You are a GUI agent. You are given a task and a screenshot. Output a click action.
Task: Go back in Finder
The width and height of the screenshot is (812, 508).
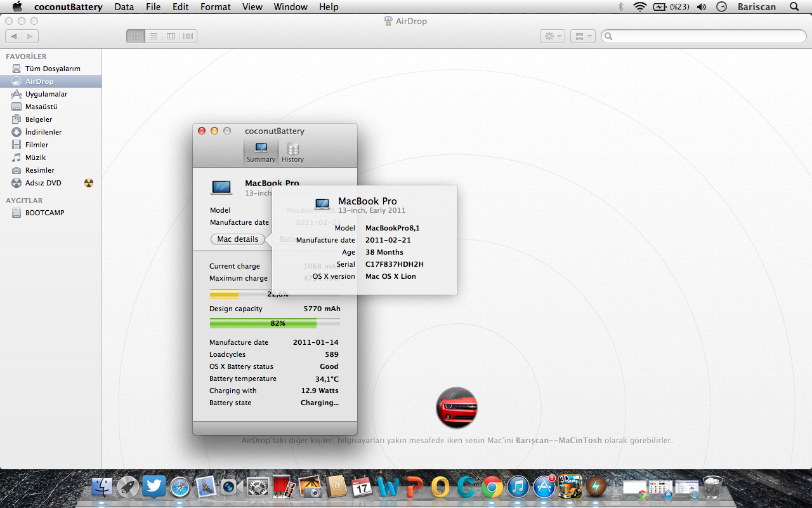coord(15,36)
